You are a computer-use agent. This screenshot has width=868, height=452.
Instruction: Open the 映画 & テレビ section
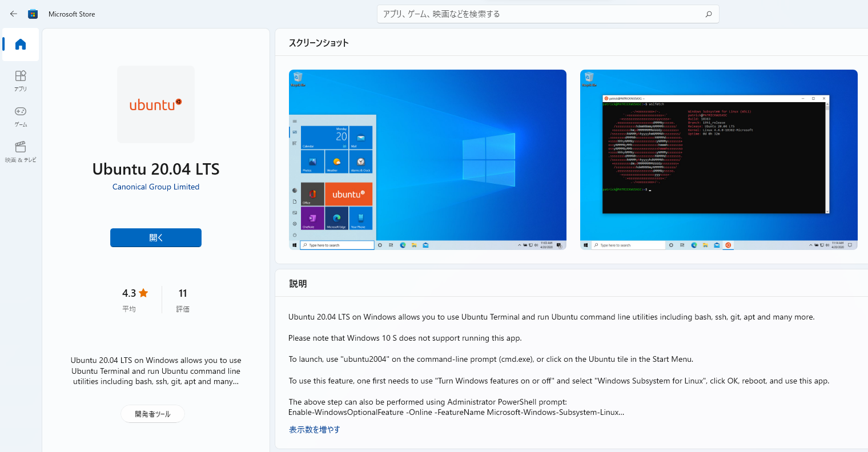pyautogui.click(x=20, y=151)
